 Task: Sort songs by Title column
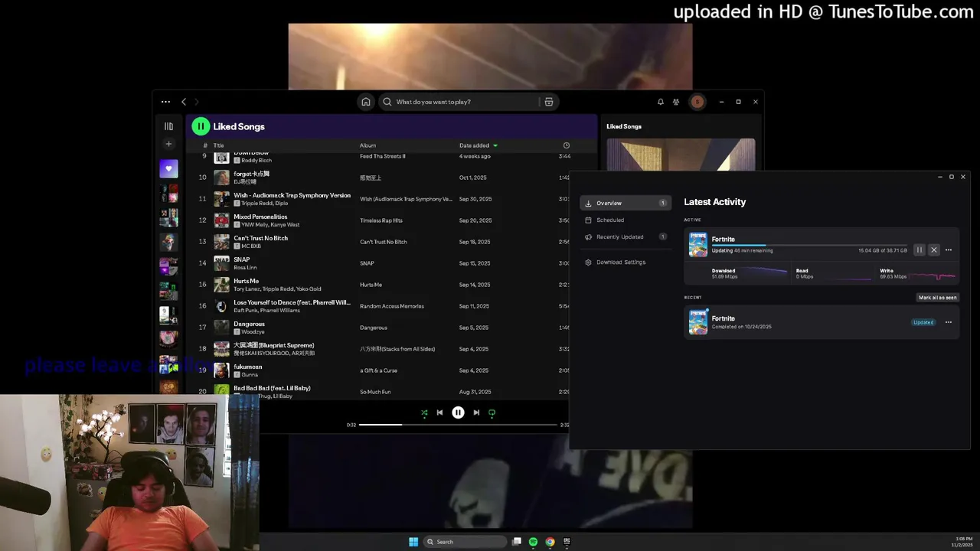click(x=218, y=145)
